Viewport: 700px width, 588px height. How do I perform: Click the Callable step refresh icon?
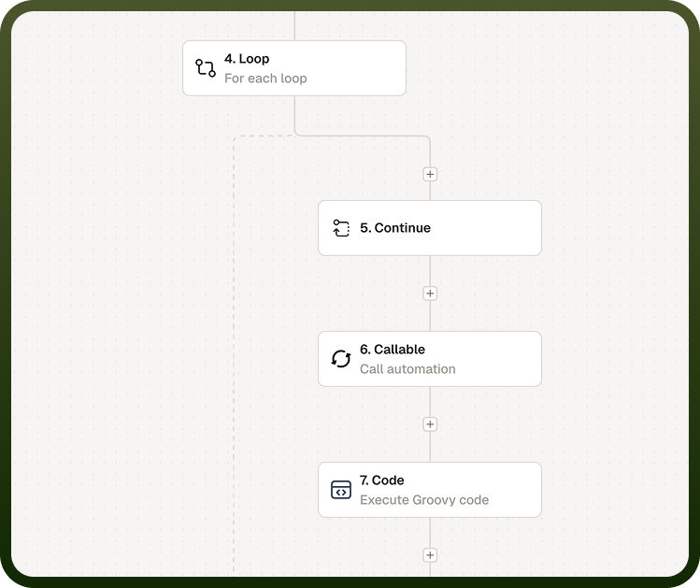click(341, 359)
